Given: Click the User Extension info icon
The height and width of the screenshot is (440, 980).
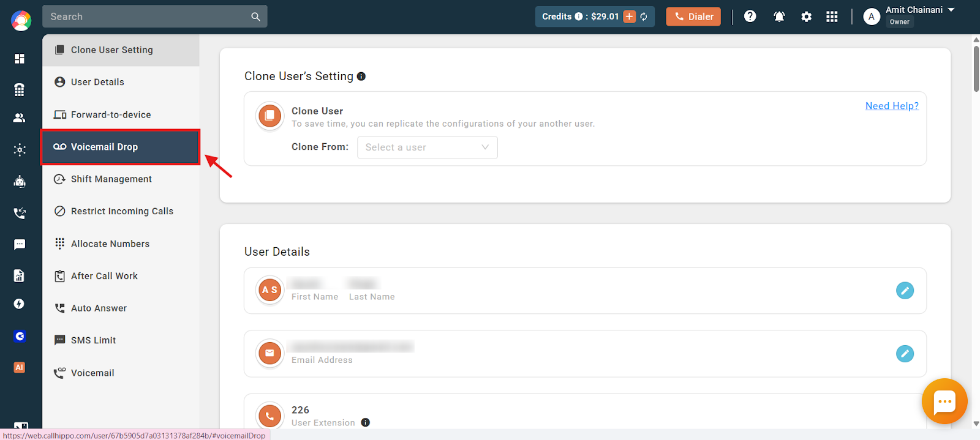Looking at the screenshot, I should [366, 422].
